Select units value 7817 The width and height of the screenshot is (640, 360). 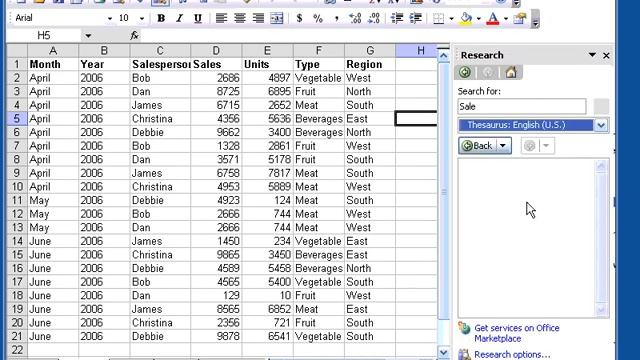click(x=268, y=173)
